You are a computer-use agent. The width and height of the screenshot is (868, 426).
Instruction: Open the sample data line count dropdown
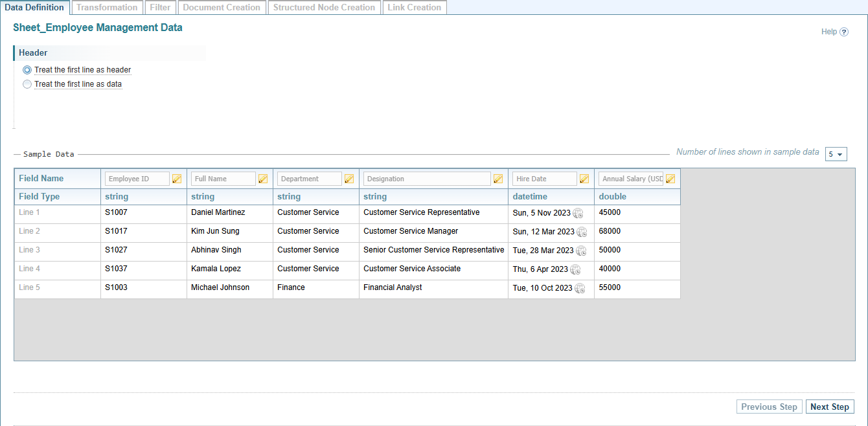836,154
